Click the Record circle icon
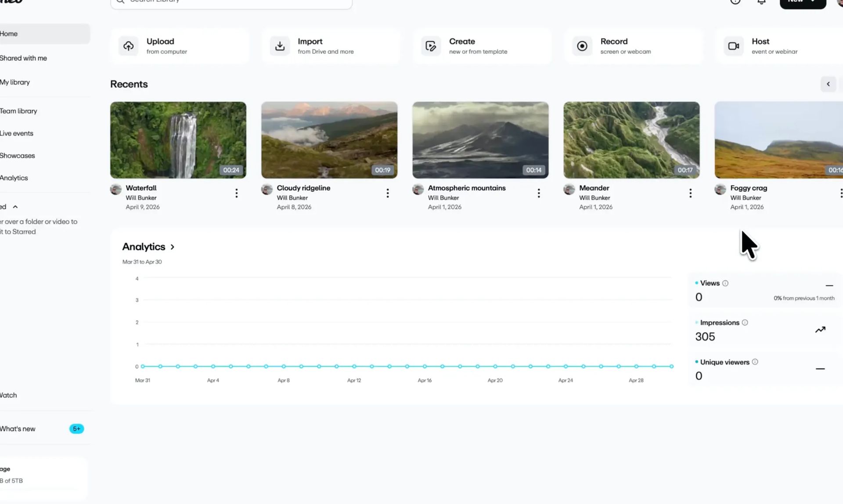The height and width of the screenshot is (504, 843). pos(582,46)
